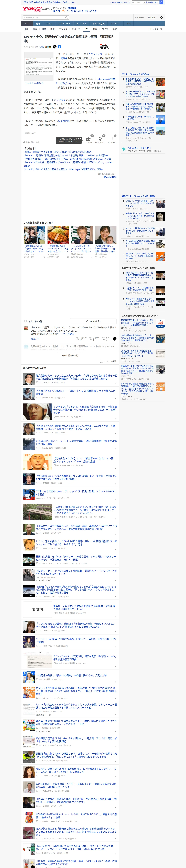Focus the keyword search input field
The image size is (186, 868).
pyautogui.click(x=43, y=18)
